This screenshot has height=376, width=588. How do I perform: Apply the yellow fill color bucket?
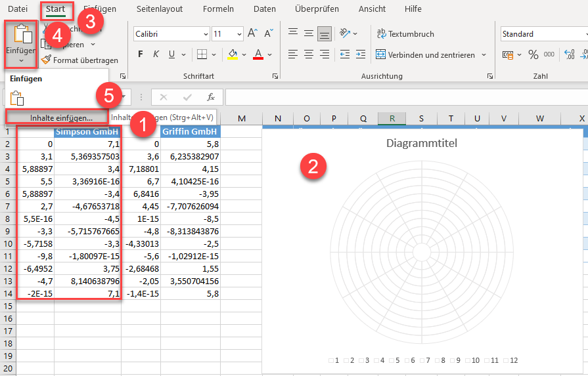[233, 54]
